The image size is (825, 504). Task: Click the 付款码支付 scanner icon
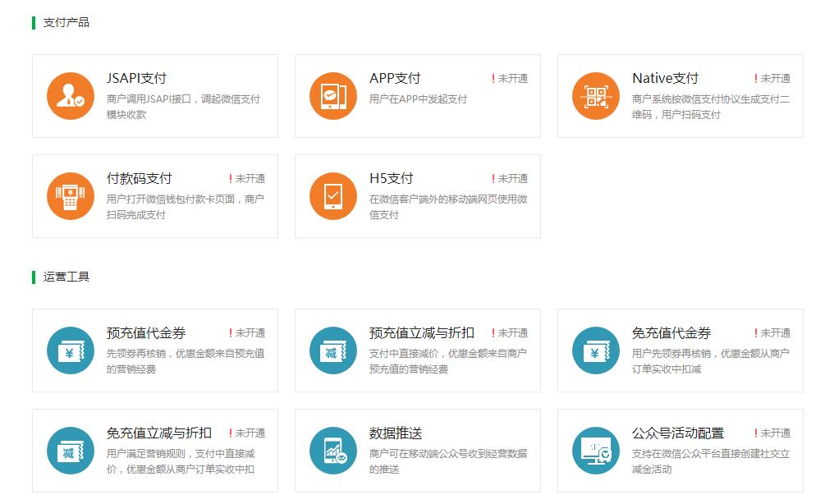[71, 196]
